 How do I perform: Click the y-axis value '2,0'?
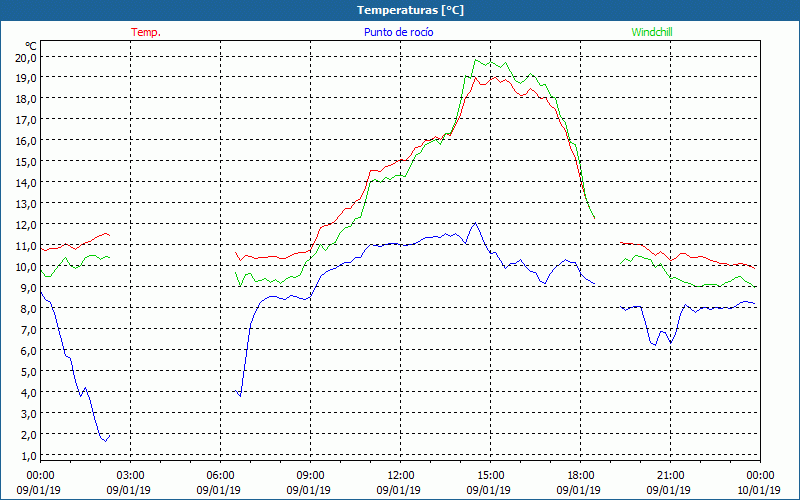click(x=28, y=435)
